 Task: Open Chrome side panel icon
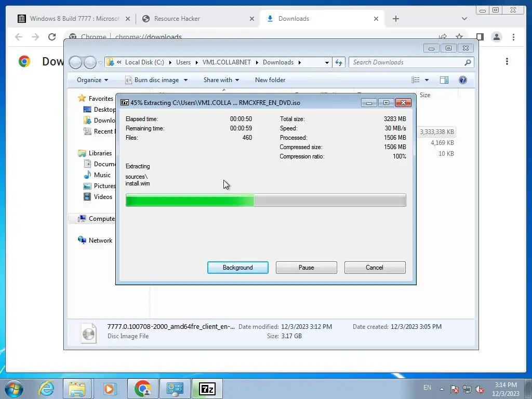pos(480,37)
